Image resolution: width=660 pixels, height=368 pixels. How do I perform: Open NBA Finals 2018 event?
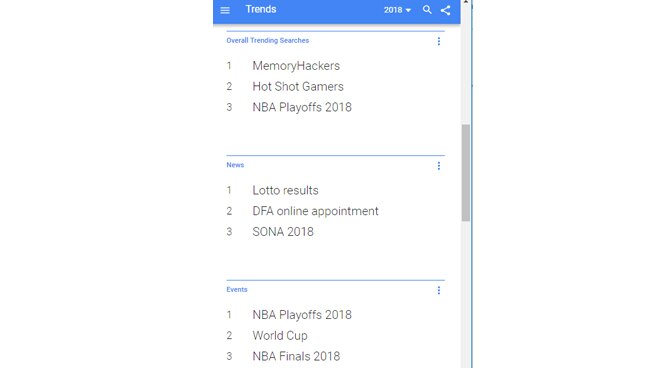point(296,356)
